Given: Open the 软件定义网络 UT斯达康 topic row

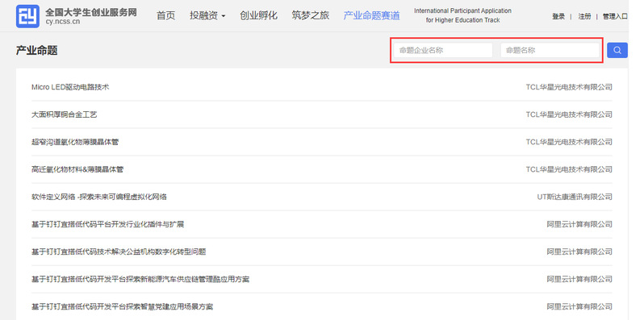Looking at the screenshot, I should 321,197.
